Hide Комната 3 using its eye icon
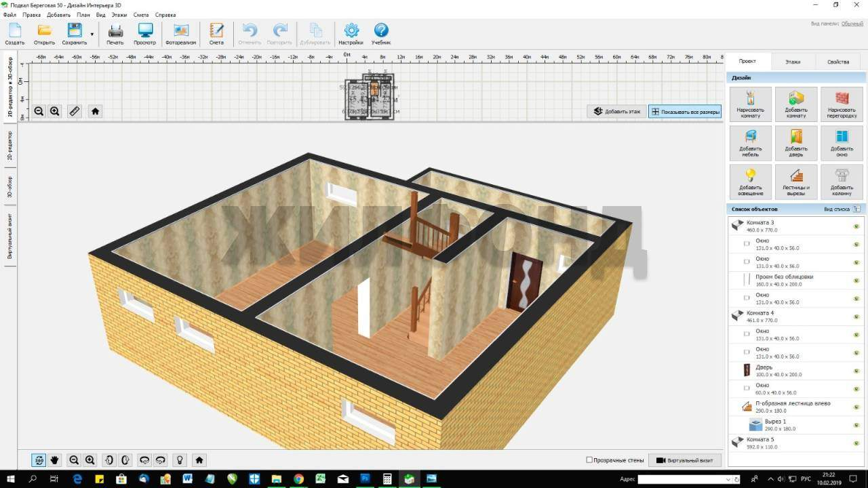868x488 pixels. (x=856, y=226)
